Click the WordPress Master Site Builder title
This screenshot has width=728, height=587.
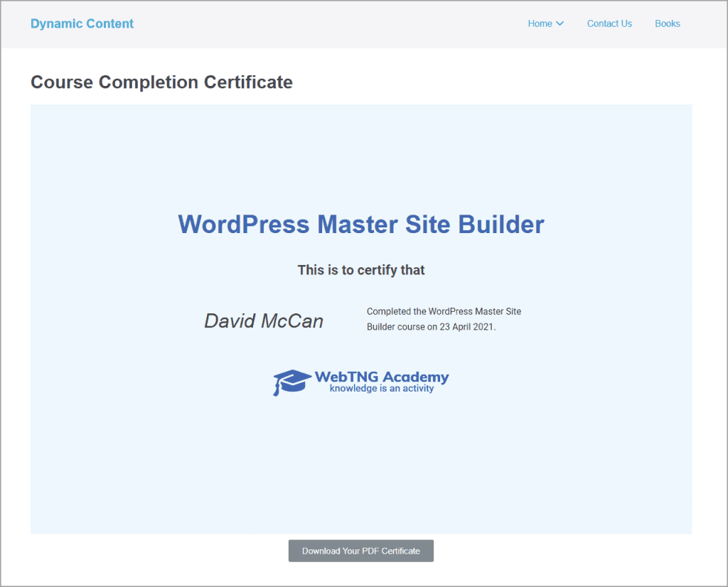(361, 224)
